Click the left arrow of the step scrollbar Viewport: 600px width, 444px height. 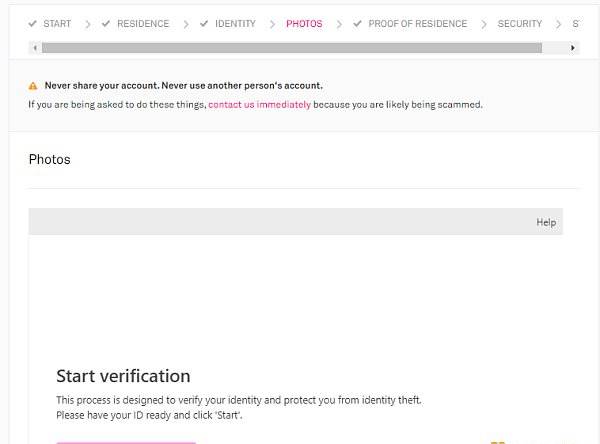tap(35, 48)
